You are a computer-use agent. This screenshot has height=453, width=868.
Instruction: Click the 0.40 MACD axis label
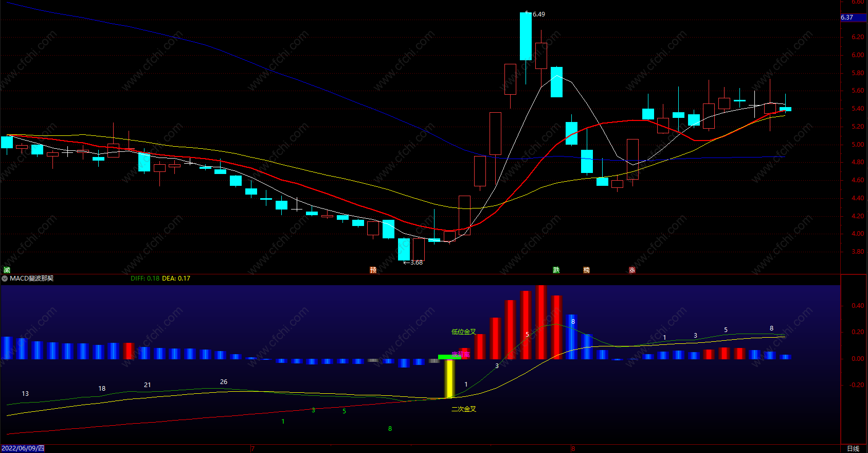[858, 306]
